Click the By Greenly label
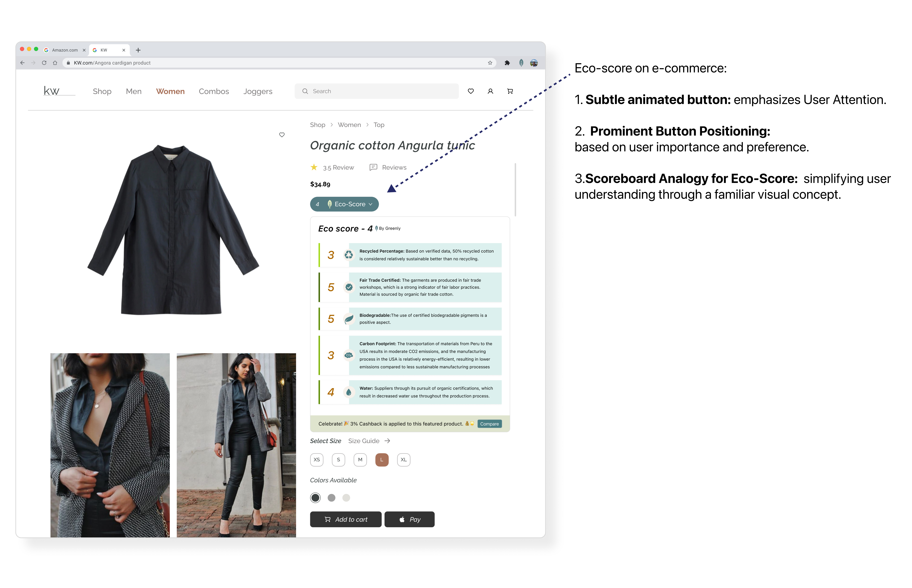 tap(389, 228)
